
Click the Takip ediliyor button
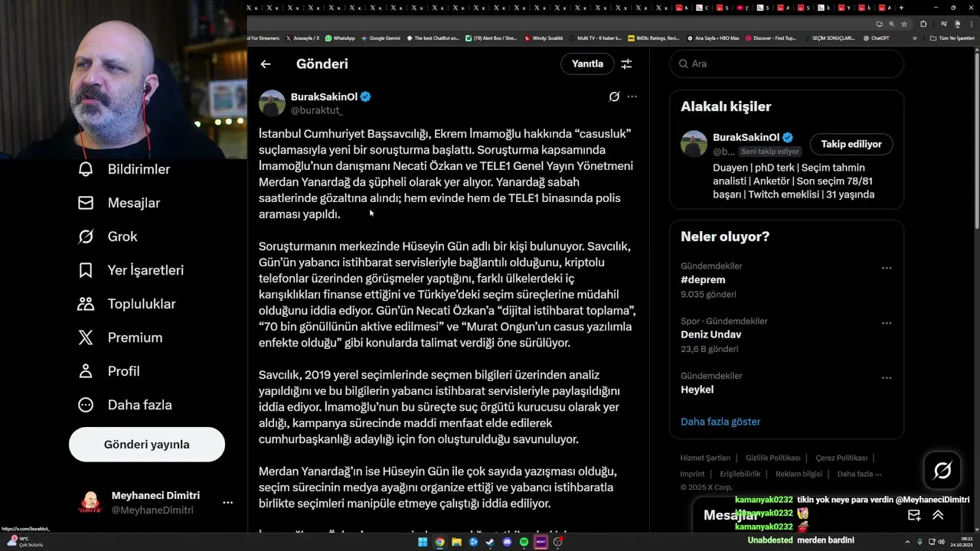tap(851, 144)
